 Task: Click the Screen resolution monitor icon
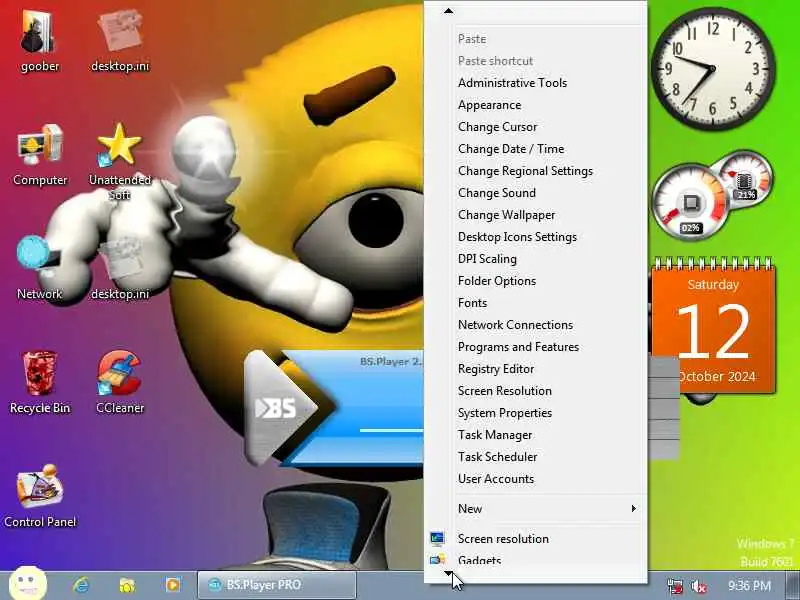(x=437, y=538)
